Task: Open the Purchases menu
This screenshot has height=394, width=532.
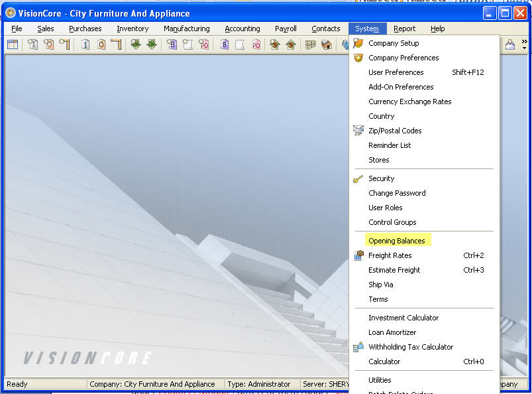Action: (85, 29)
